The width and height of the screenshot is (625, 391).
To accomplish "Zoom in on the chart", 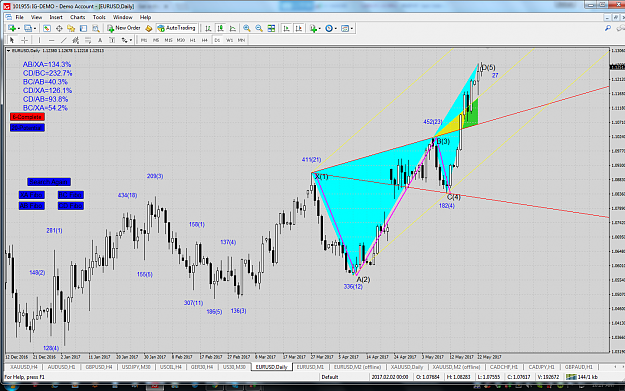I will coord(247,28).
